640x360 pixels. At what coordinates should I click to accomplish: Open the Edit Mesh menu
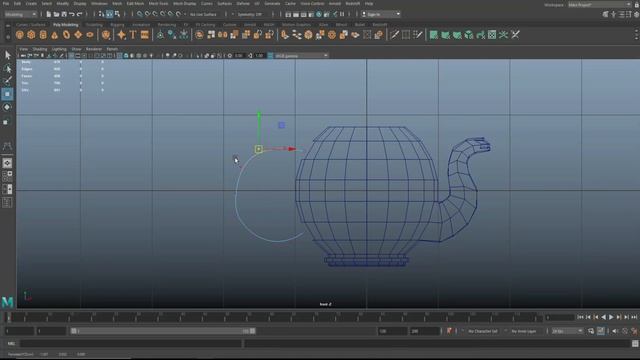click(x=135, y=4)
